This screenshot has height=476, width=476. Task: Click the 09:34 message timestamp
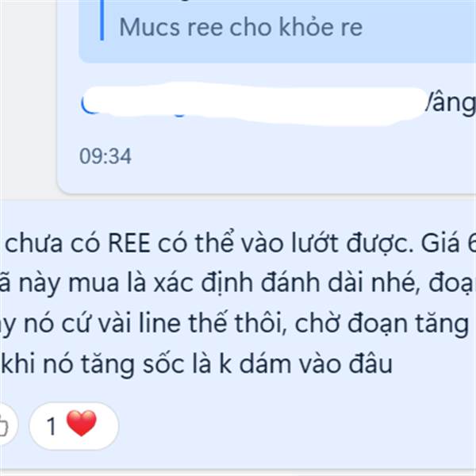(x=106, y=156)
